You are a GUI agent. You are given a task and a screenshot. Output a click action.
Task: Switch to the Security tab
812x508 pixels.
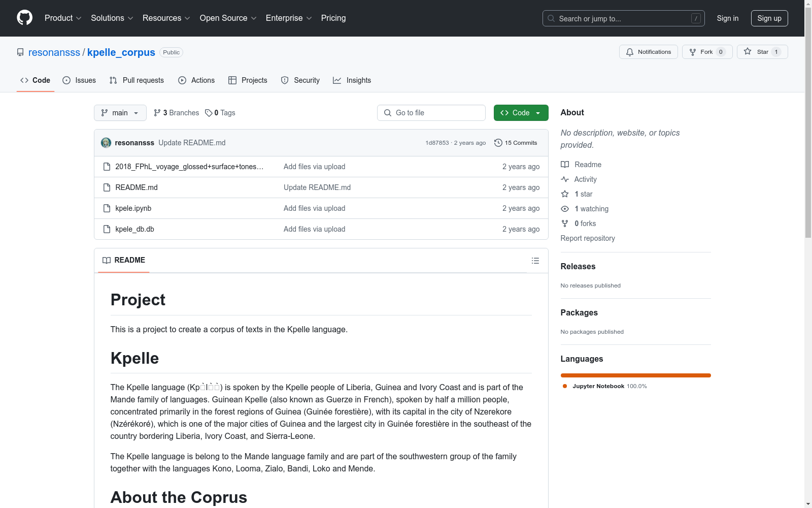point(300,80)
